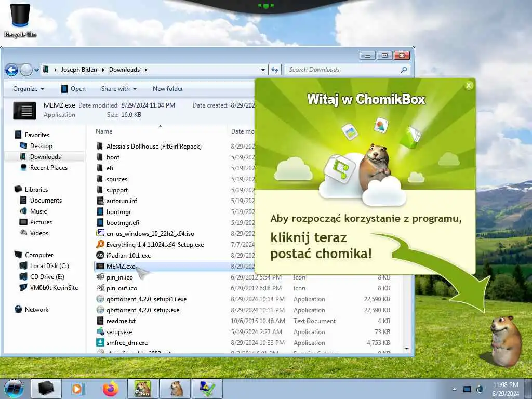Click the file list scrollbar down arrow
This screenshot has height=399, width=532.
(406, 349)
